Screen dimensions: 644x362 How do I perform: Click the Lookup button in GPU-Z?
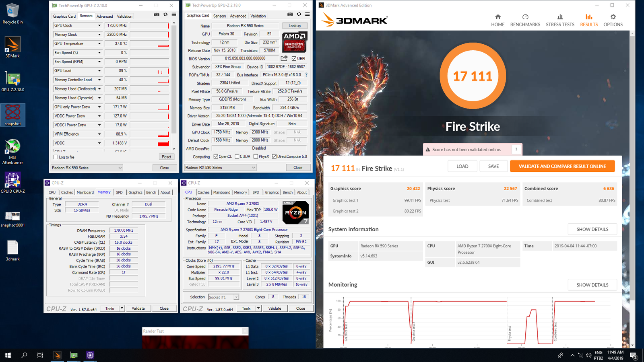pyautogui.click(x=294, y=26)
